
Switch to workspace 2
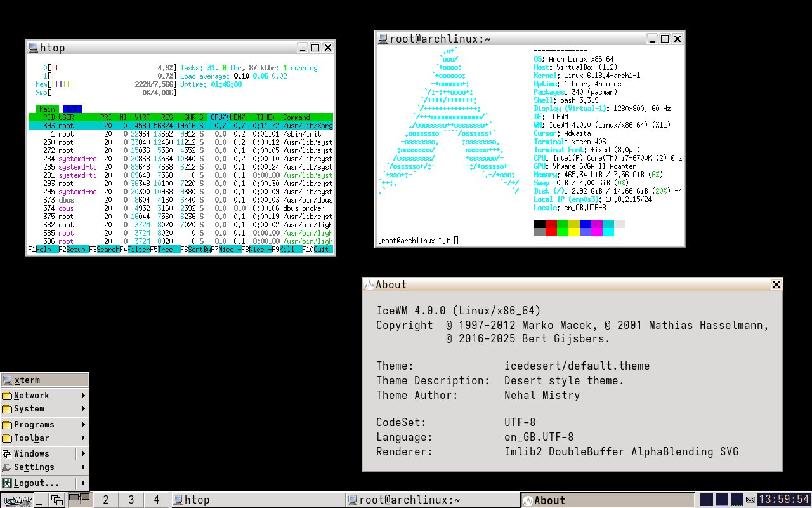pos(105,500)
